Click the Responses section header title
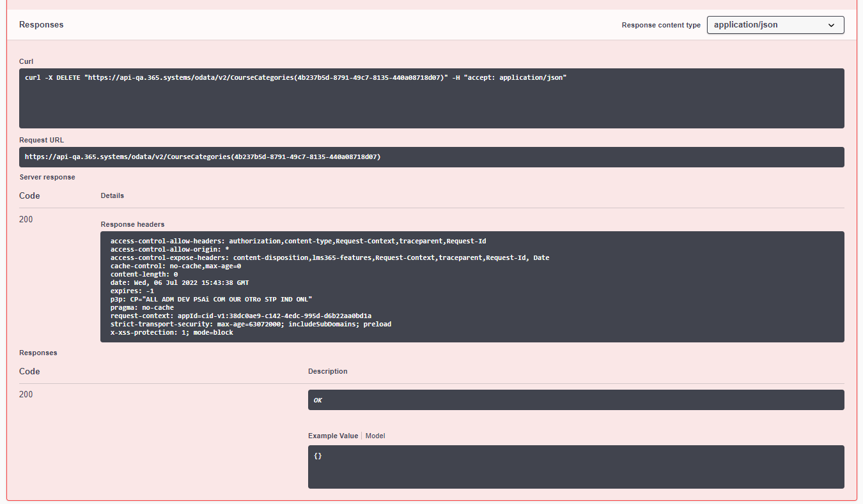Screen dimensions: 863x504 pyautogui.click(x=41, y=25)
